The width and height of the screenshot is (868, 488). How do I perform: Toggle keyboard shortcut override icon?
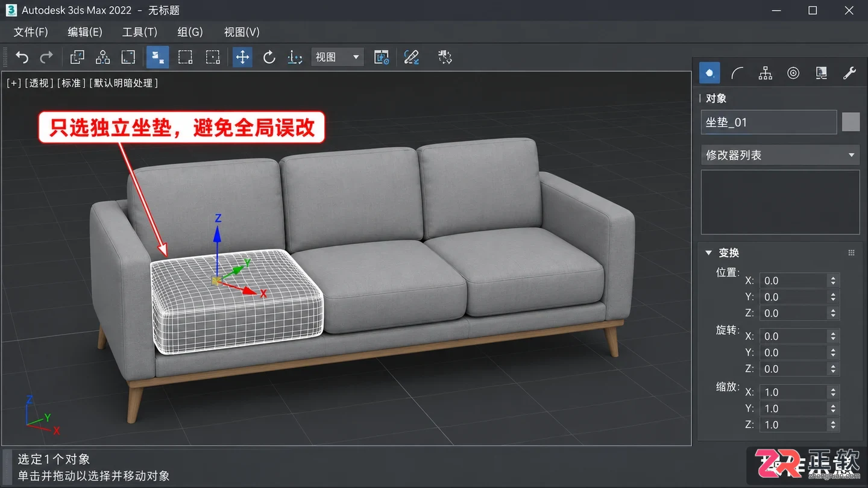click(x=445, y=57)
